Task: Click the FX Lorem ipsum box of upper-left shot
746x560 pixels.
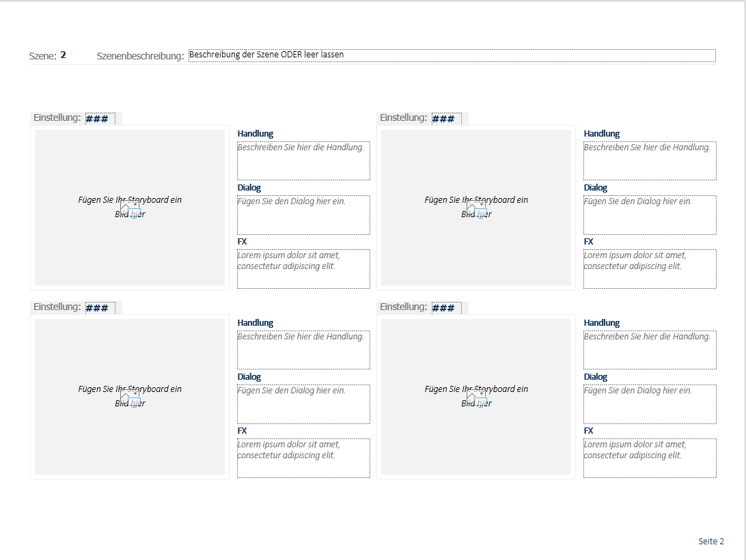Action: 303,269
